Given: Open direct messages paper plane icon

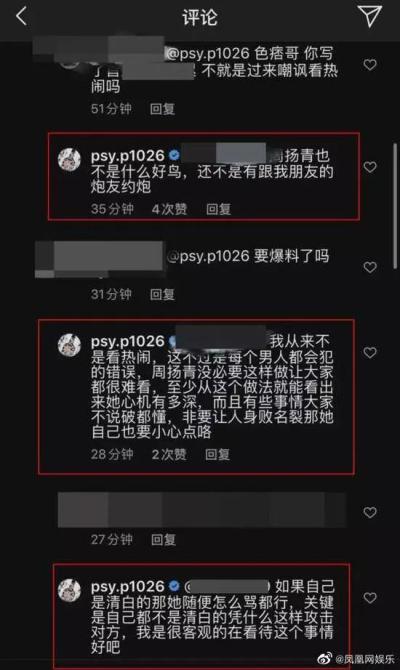Looking at the screenshot, I should point(369,16).
